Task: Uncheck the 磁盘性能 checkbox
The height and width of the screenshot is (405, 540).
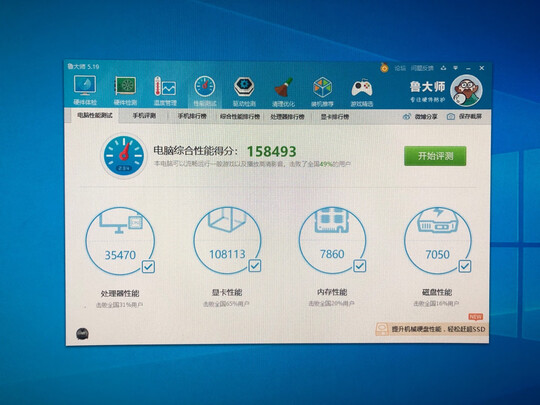Action: point(465,266)
